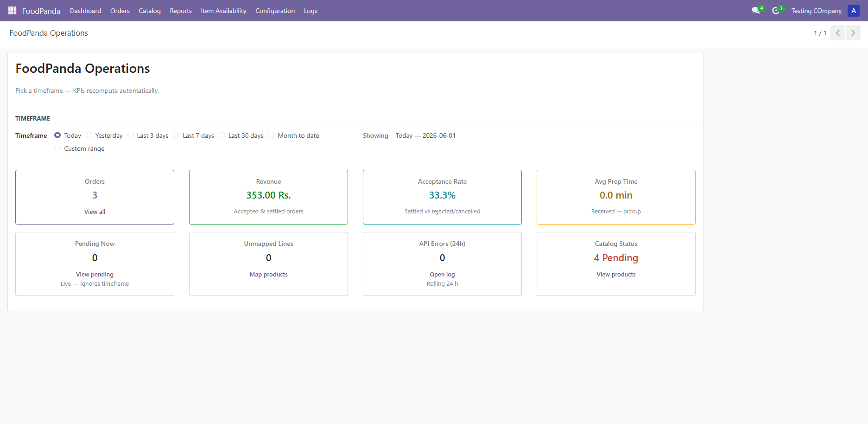
Task: Click the Settled vs rejected/cancelled caption
Action: [x=443, y=211]
